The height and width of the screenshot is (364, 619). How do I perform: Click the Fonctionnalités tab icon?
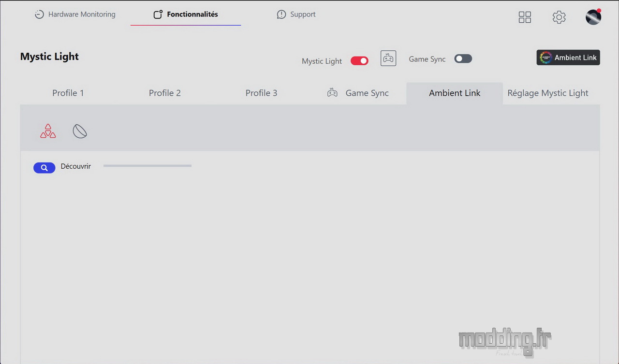pos(158,15)
